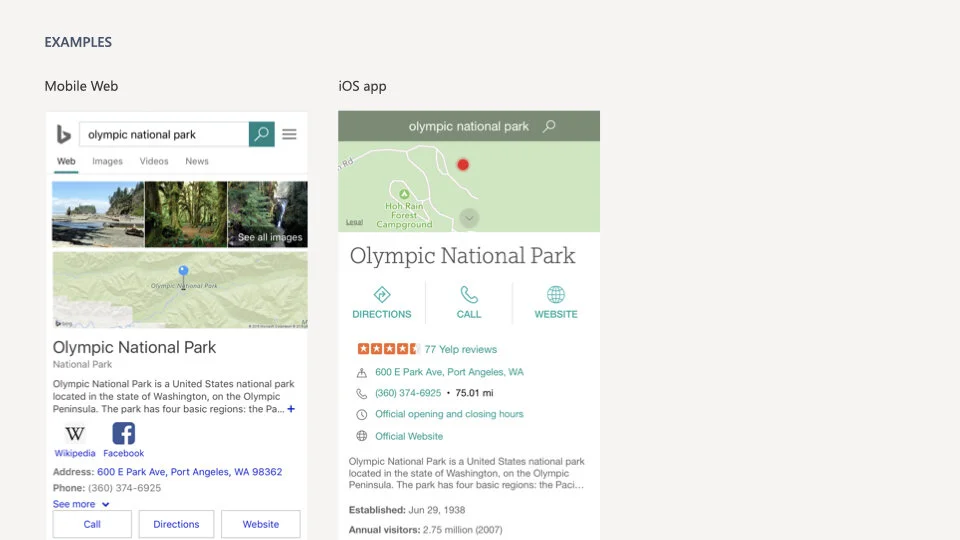Tap the globe Website icon in iOS app
This screenshot has height=540, width=960.
pyautogui.click(x=556, y=294)
